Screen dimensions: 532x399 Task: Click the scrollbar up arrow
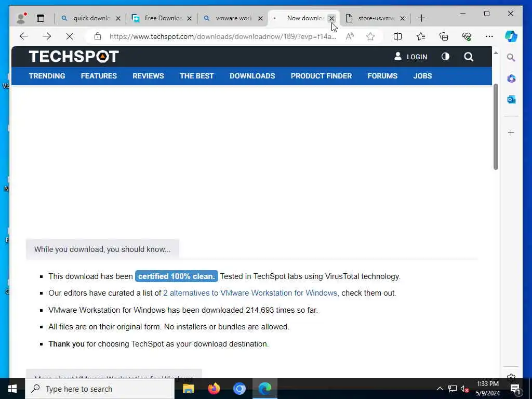click(496, 53)
